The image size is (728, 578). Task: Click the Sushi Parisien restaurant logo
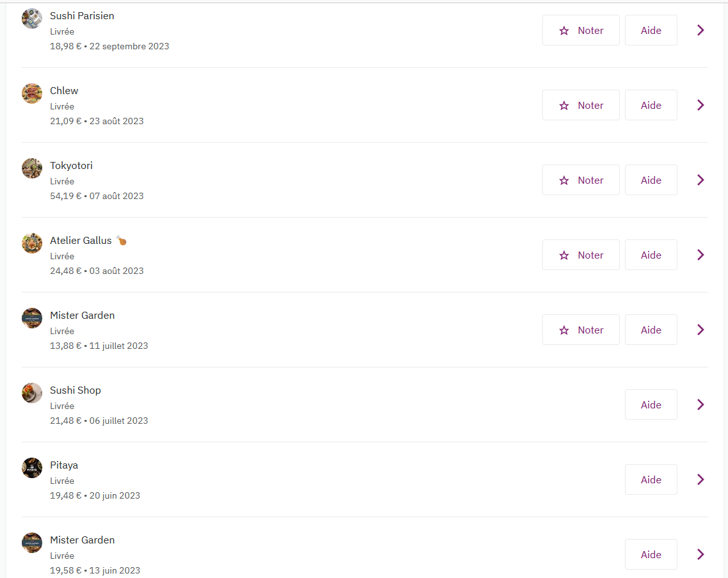pos(32,19)
